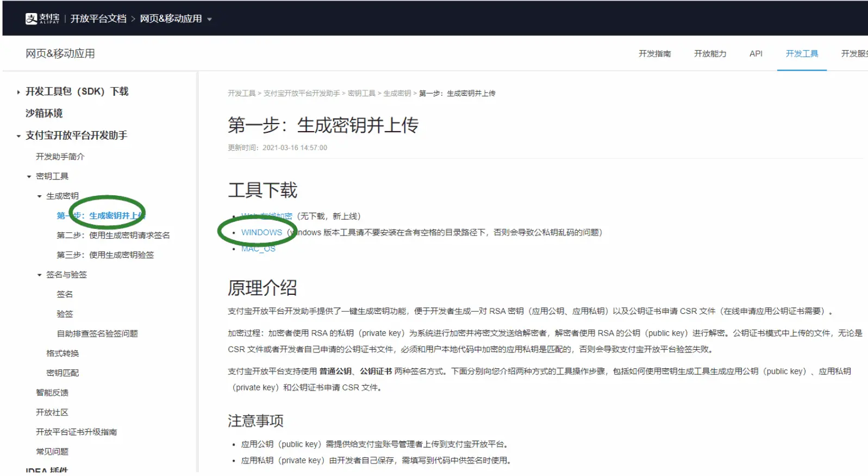
Task: Collapse the 支付宝开放平台开发助手 section
Action: (18, 136)
